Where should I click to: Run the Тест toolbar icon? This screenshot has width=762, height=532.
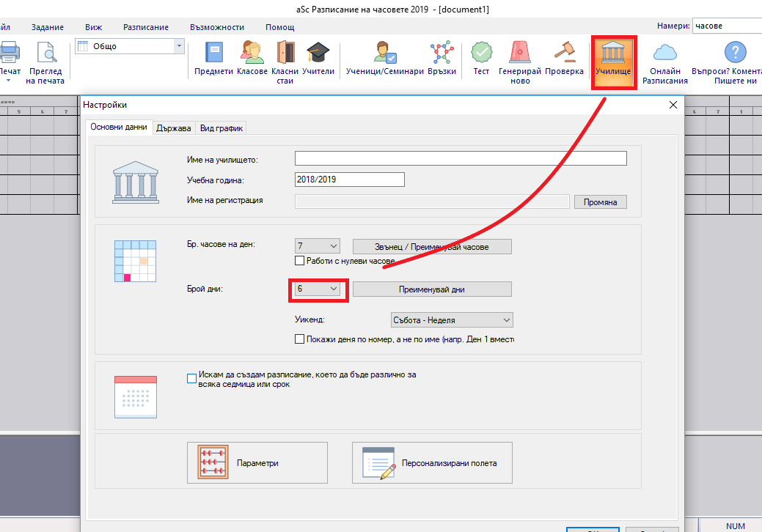(481, 58)
